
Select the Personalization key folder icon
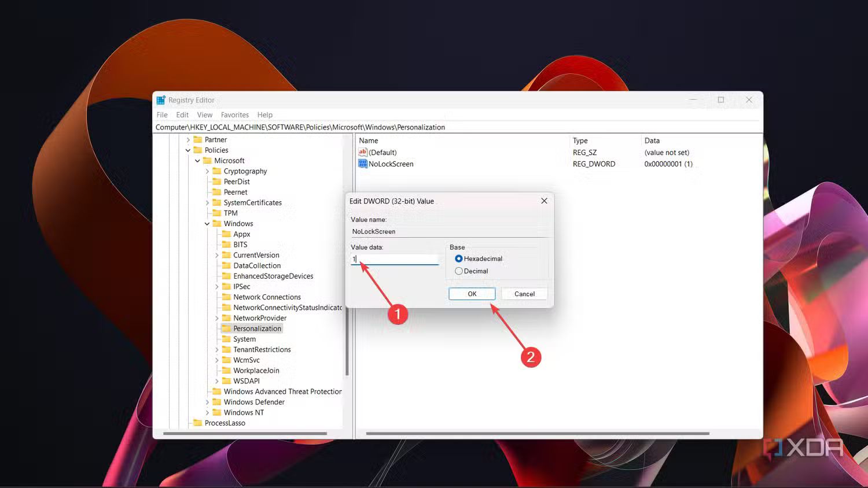pos(227,328)
